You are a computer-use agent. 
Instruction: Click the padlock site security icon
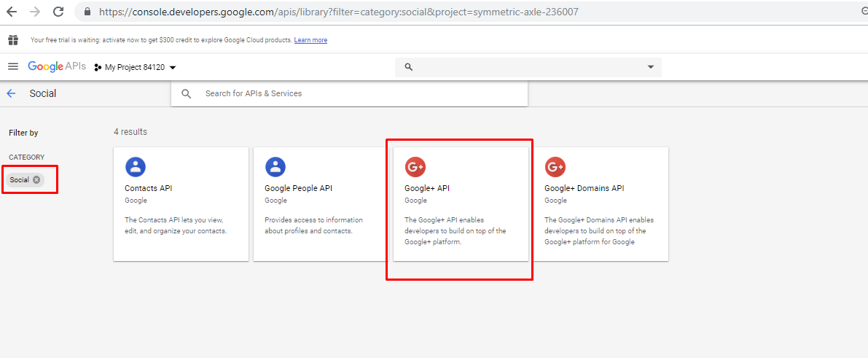[x=86, y=12]
